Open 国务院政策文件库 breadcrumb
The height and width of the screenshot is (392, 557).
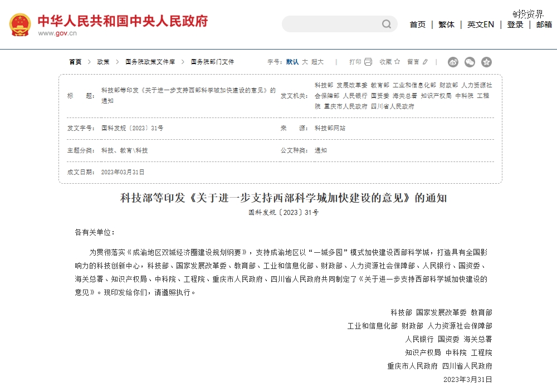pyautogui.click(x=150, y=62)
